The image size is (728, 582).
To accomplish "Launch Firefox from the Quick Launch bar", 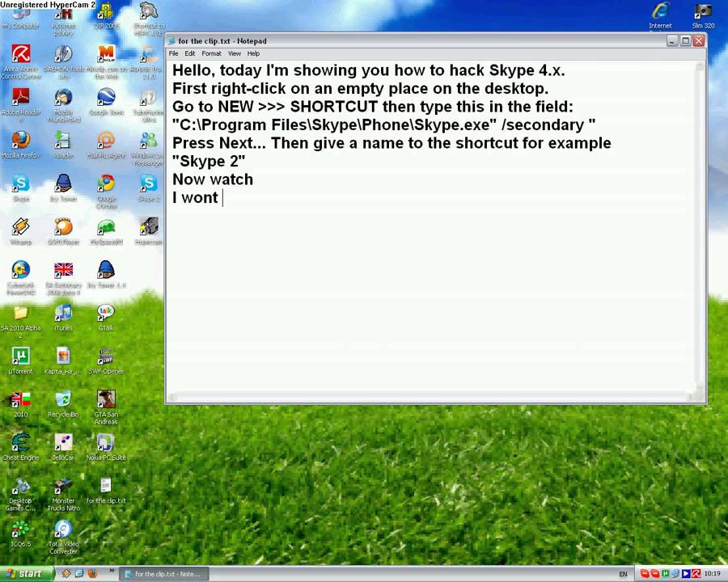I will pos(93,574).
